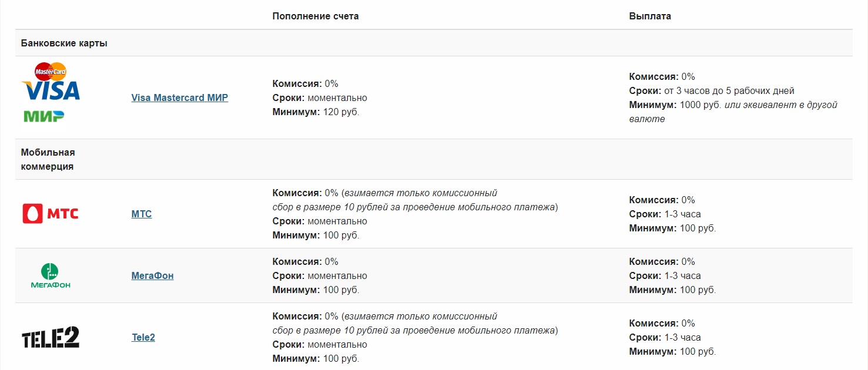868x370 pixels.
Task: Click the Выплата column header
Action: 650,16
